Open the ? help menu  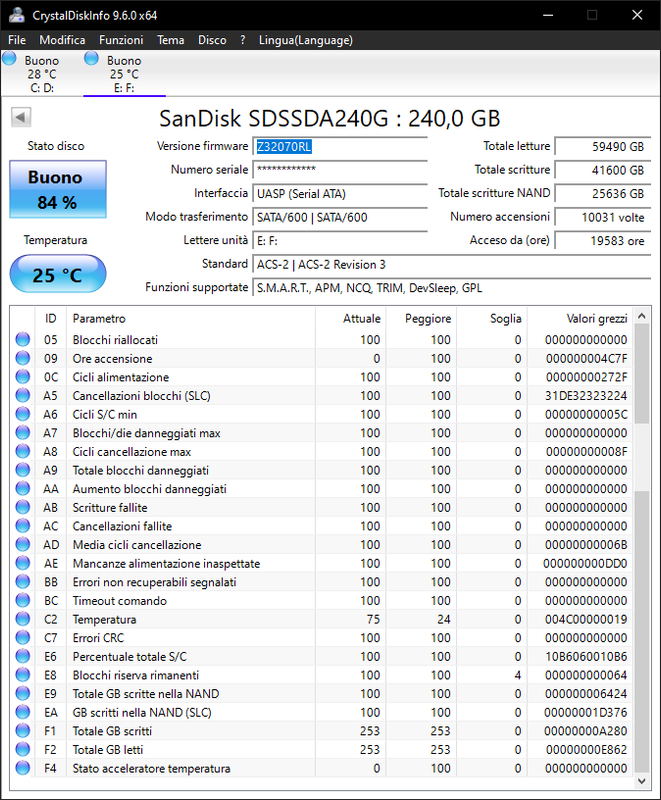(x=243, y=40)
